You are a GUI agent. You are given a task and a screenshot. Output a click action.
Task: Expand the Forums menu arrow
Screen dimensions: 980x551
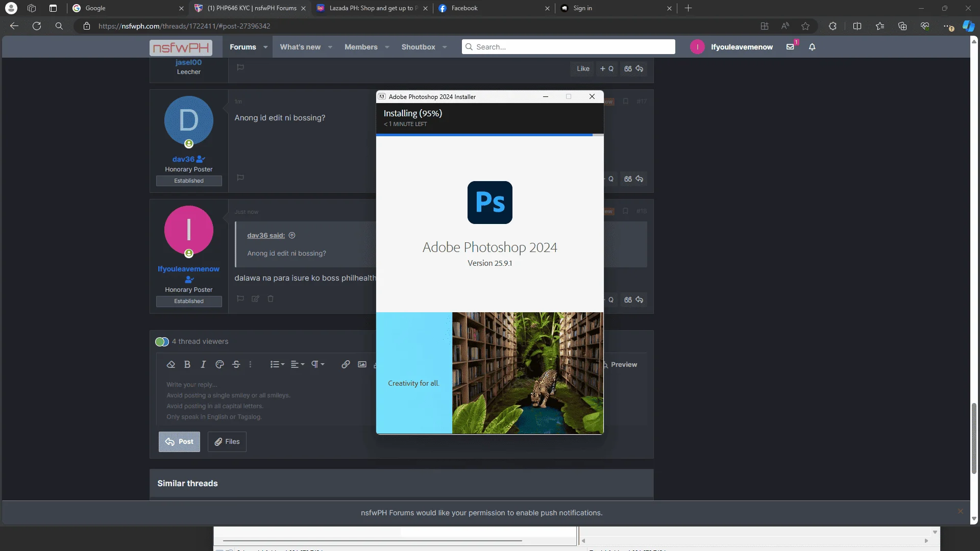pyautogui.click(x=265, y=47)
